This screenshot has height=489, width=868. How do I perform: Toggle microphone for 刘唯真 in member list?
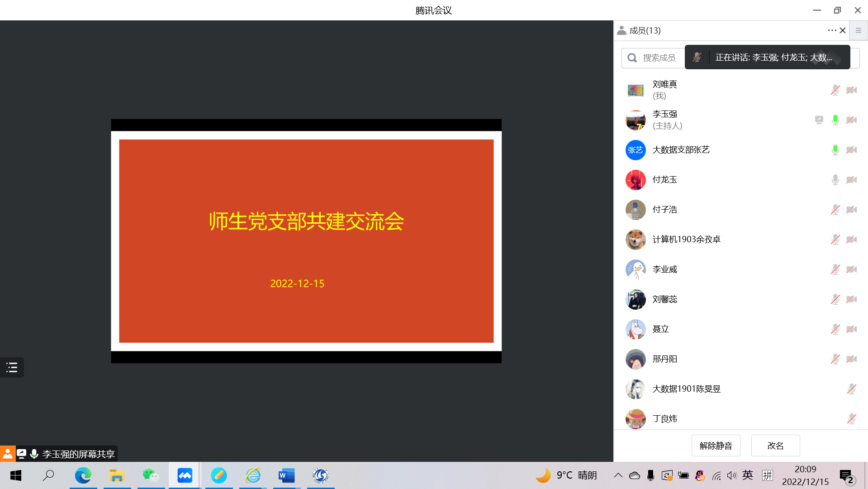click(835, 90)
